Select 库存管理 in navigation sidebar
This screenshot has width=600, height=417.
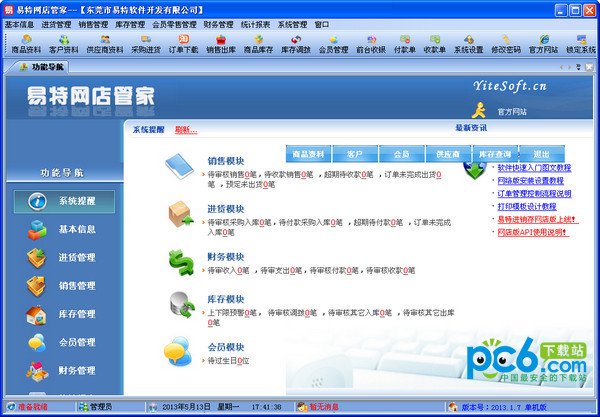[x=64, y=314]
